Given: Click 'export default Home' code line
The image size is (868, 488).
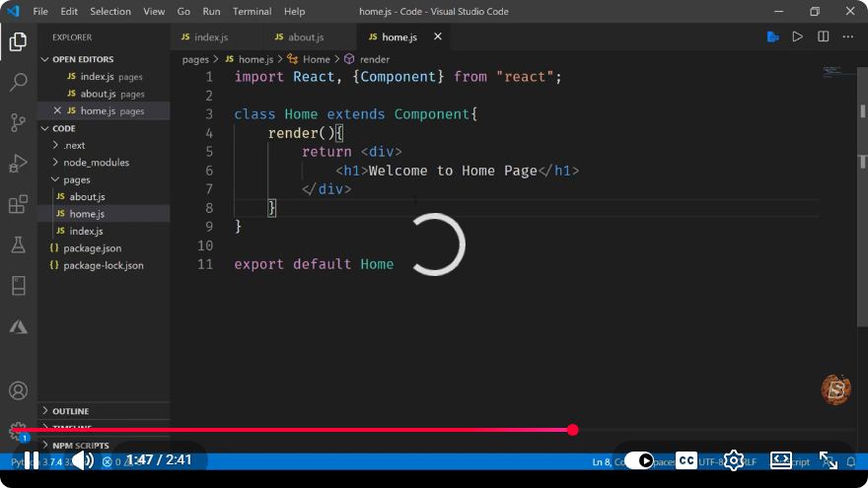Looking at the screenshot, I should 314,264.
